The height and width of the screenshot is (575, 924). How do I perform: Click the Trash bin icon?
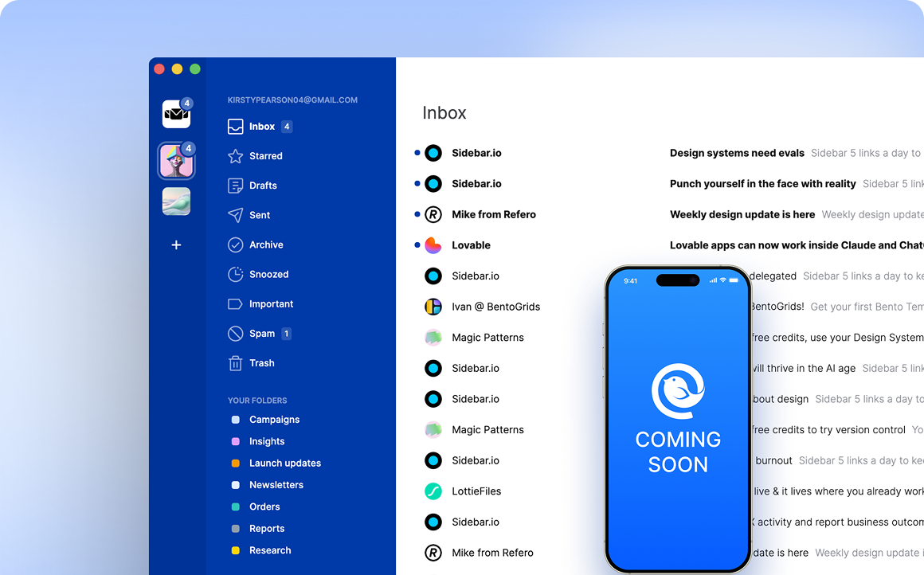235,363
